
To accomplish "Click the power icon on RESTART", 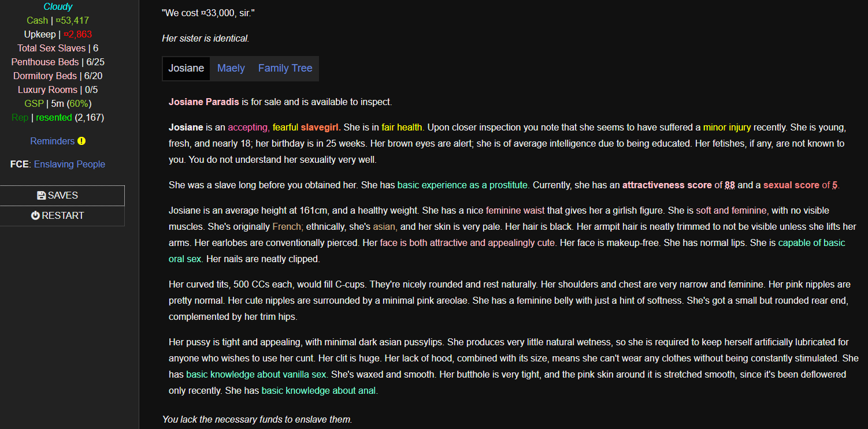I will point(35,215).
